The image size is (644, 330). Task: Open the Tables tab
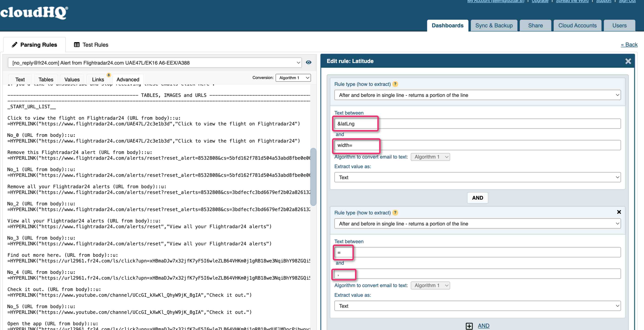[46, 80]
